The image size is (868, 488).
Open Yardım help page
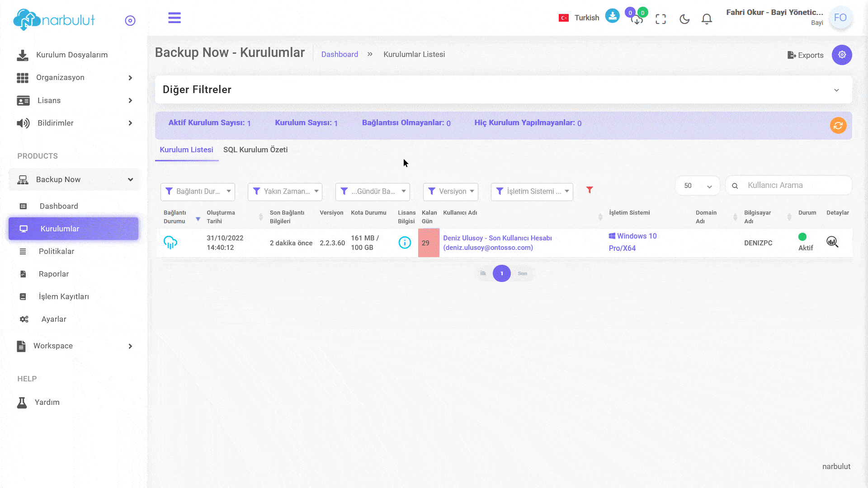point(47,402)
